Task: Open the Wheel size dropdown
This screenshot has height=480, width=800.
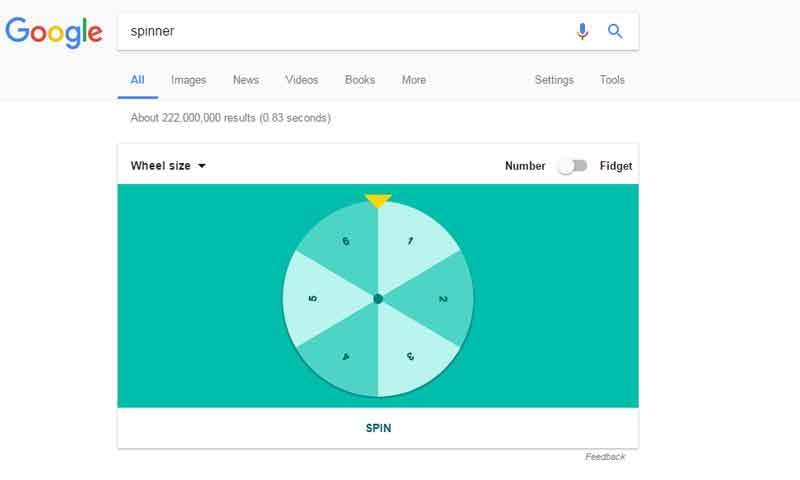Action: (168, 166)
